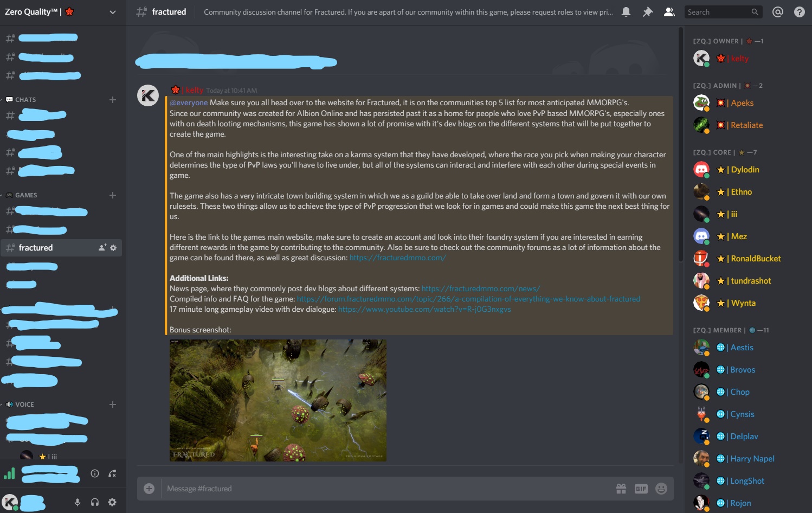This screenshot has width=812, height=513.
Task: Open the YouTube gameplay video link
Action: click(424, 309)
